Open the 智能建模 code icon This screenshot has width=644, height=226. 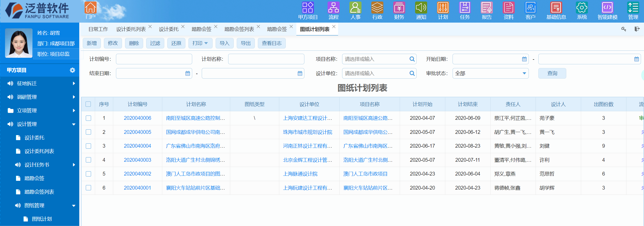(607, 8)
